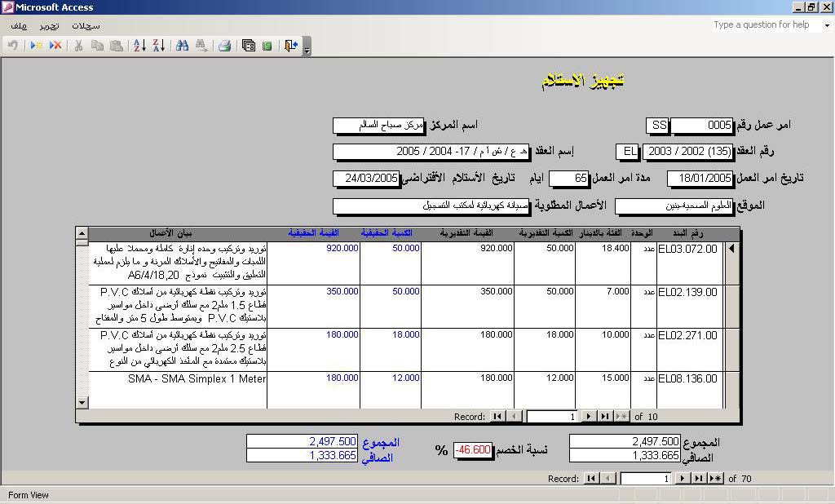Jump to last record of 70
The height and width of the screenshot is (504, 835).
[x=699, y=479]
